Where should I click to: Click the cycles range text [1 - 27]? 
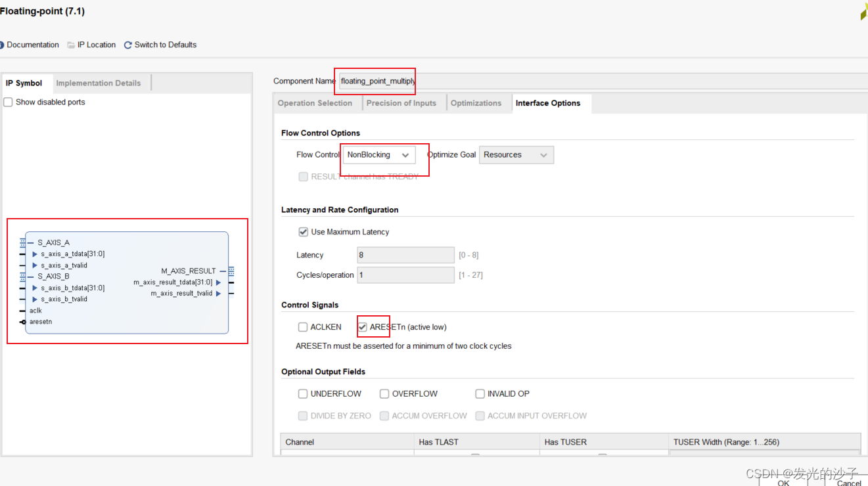(470, 275)
